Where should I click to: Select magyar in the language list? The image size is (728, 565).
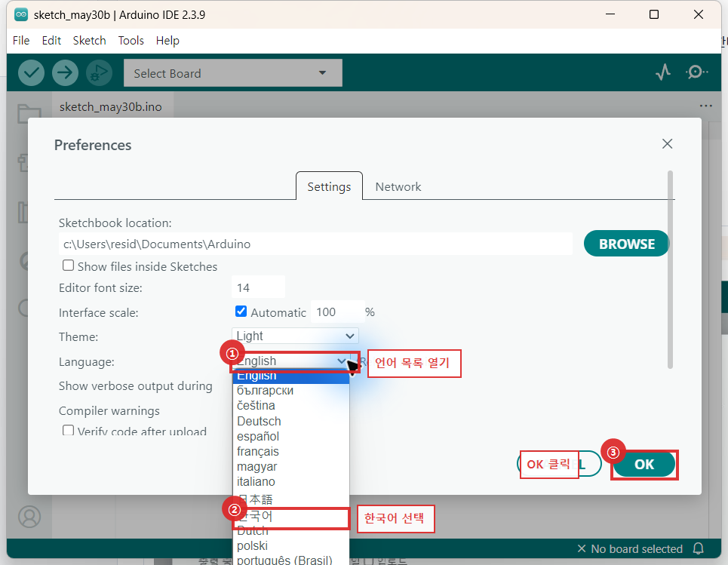click(x=290, y=467)
